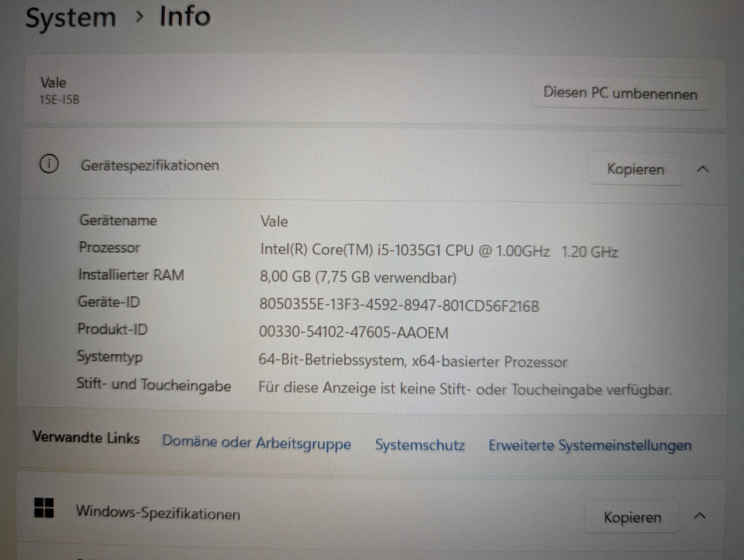Click the Geräte-ID value 8050355E-13F3-4592-8947-801CD56F216B
The height and width of the screenshot is (560, 744).
pyautogui.click(x=399, y=305)
